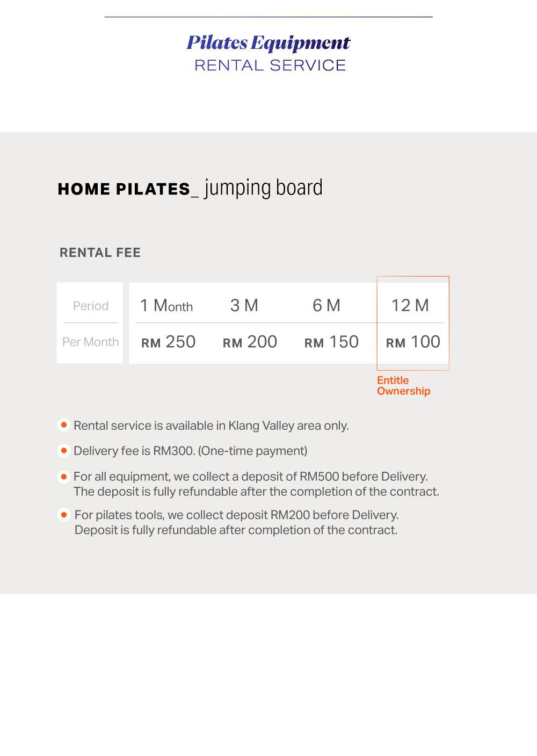This screenshot has height=756, width=537.
Task: Click the Pilates Equipment title
Action: (x=268, y=42)
